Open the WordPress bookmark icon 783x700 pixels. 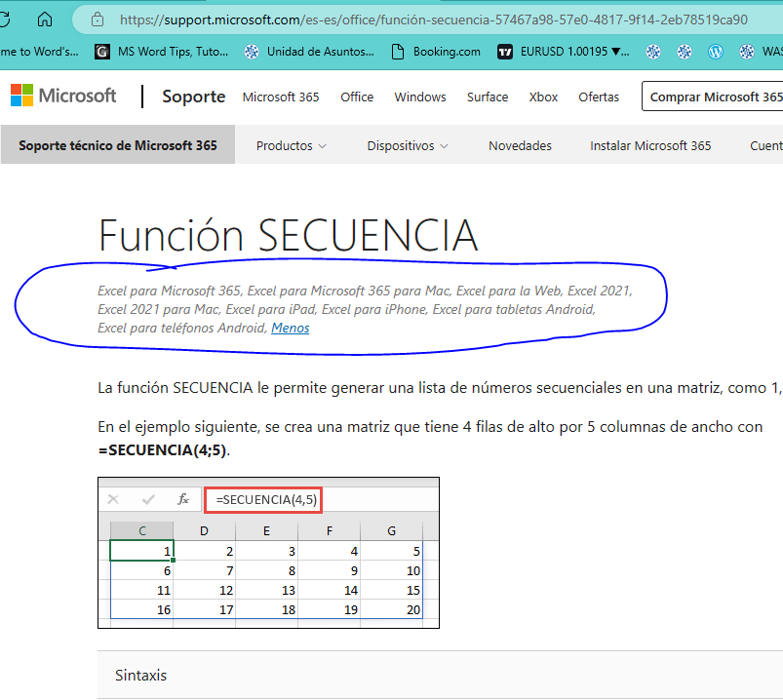[x=716, y=52]
